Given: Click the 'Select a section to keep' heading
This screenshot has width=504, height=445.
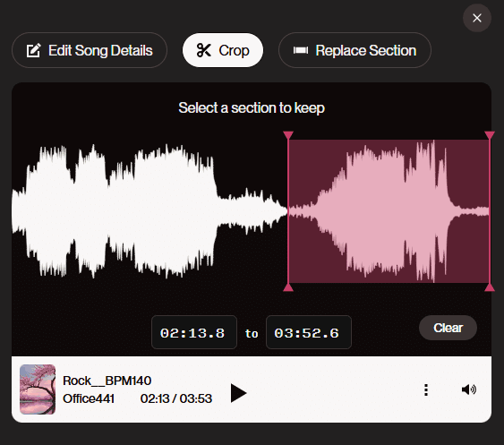Looking at the screenshot, I should click(x=252, y=108).
